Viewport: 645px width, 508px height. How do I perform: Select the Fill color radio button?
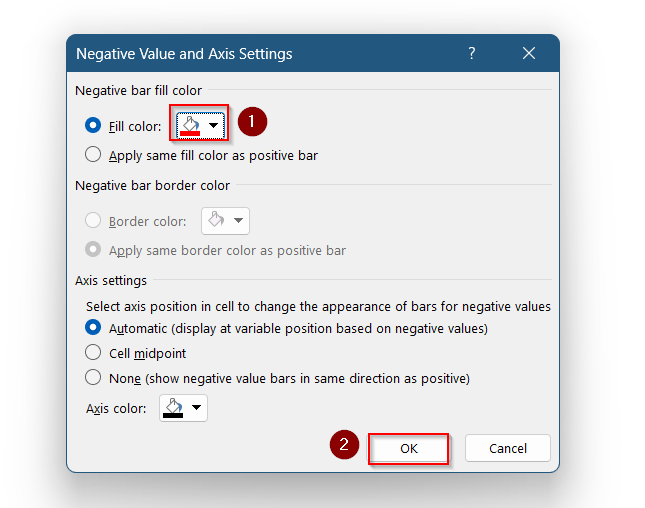coord(93,125)
